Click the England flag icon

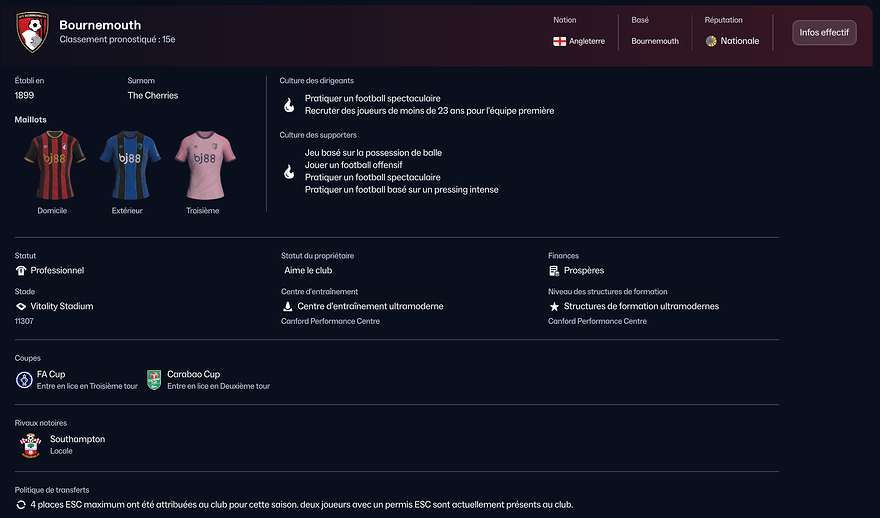(x=560, y=41)
